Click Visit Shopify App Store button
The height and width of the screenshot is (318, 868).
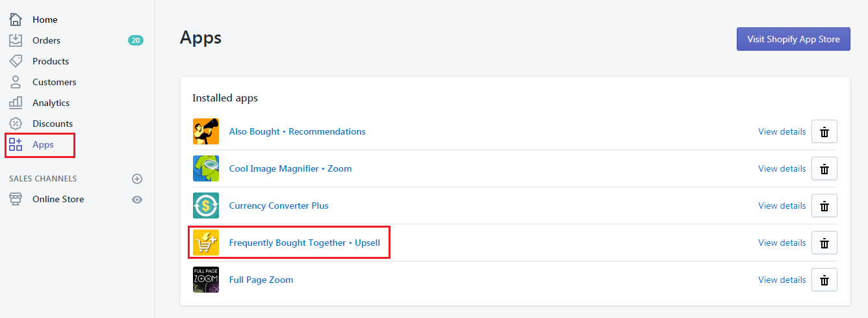[793, 39]
